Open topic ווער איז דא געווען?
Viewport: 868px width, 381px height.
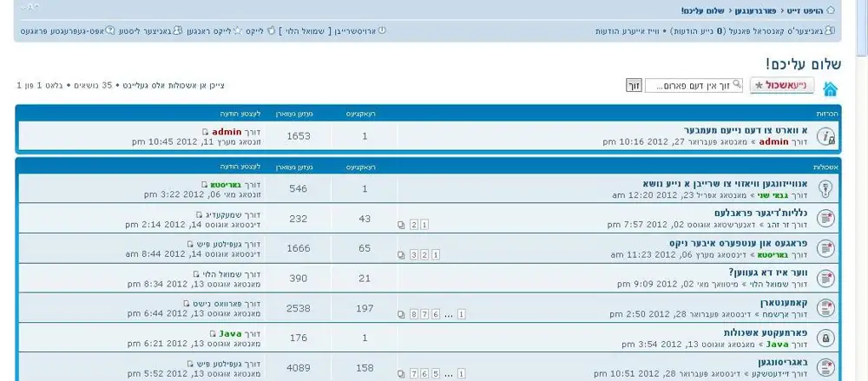(768, 273)
